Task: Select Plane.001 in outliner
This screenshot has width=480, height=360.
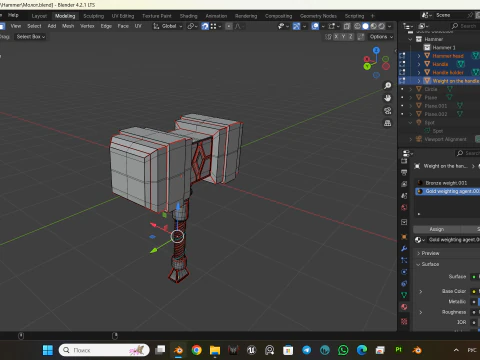Action: pos(436,106)
